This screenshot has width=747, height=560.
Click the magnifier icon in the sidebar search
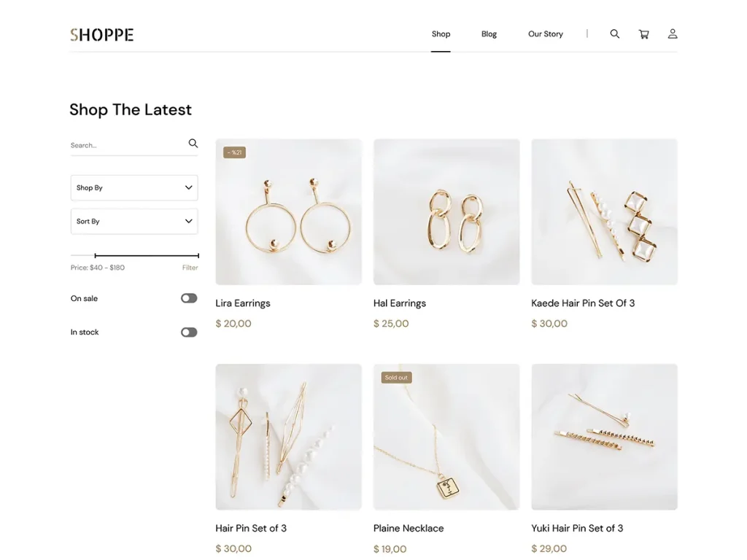tap(193, 143)
